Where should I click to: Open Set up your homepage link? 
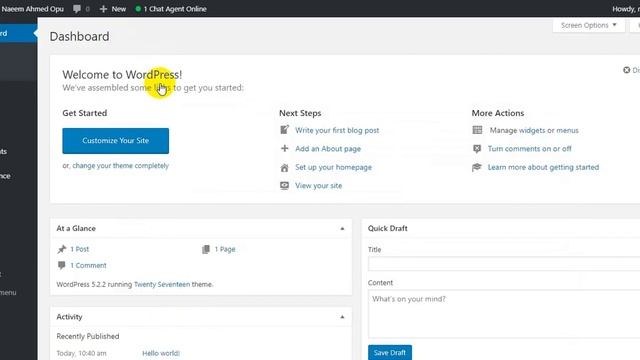[333, 167]
